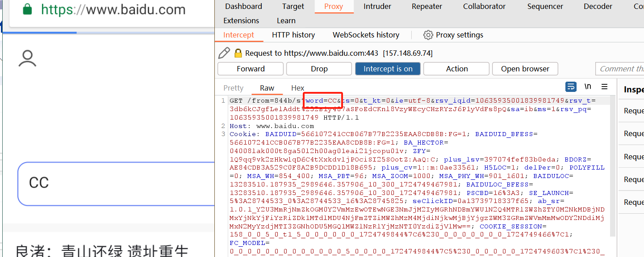
Task: Click the Baidu news headline 良渚：青山还绿
Action: [x=102, y=252]
